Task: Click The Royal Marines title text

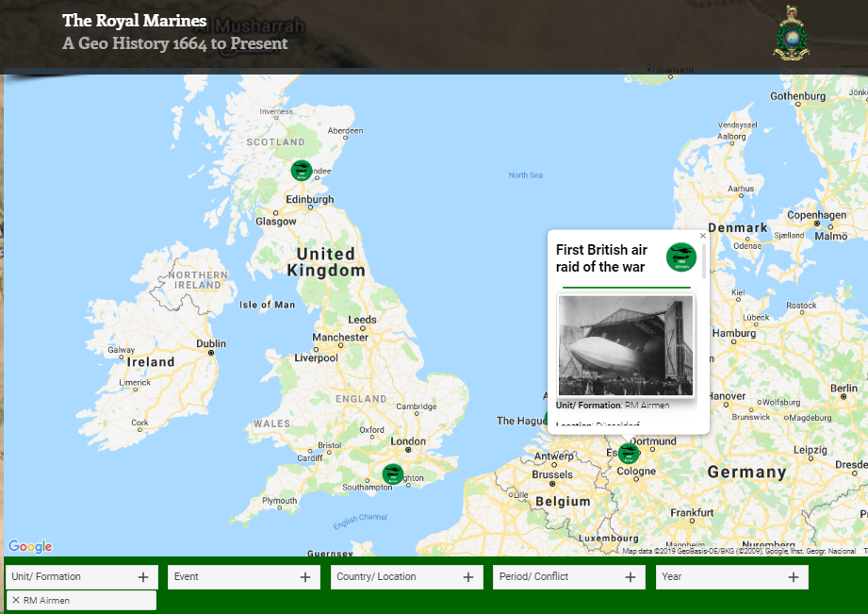Action: (x=135, y=21)
